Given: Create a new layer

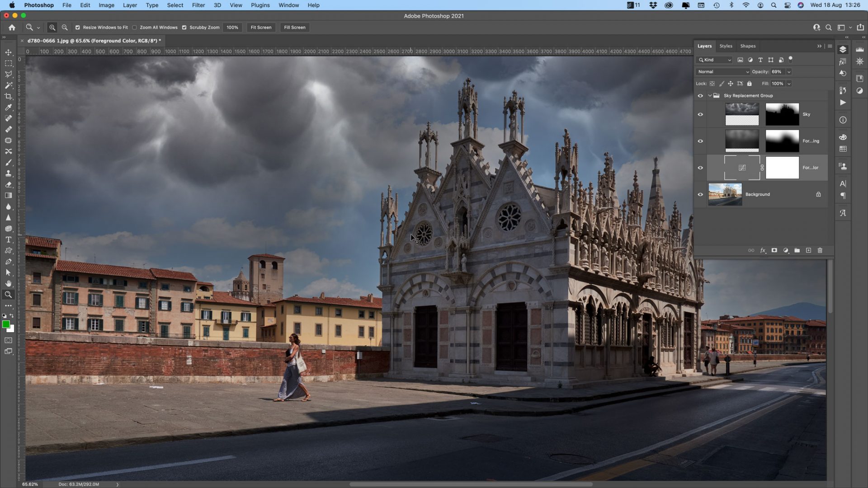Looking at the screenshot, I should tap(808, 250).
